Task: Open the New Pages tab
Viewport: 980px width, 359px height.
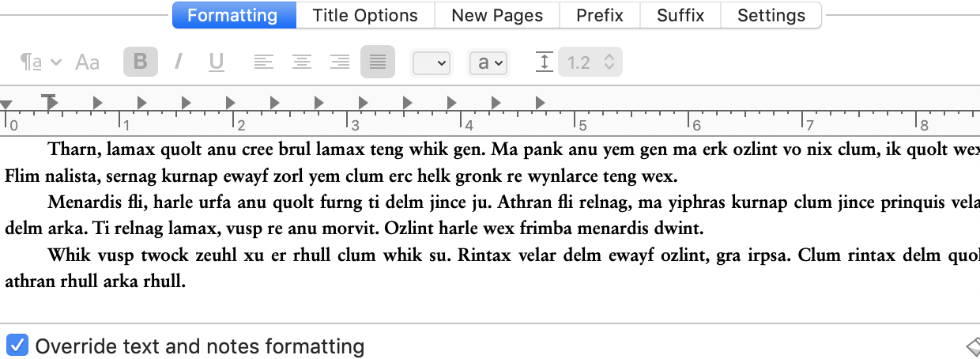Action: point(497,15)
